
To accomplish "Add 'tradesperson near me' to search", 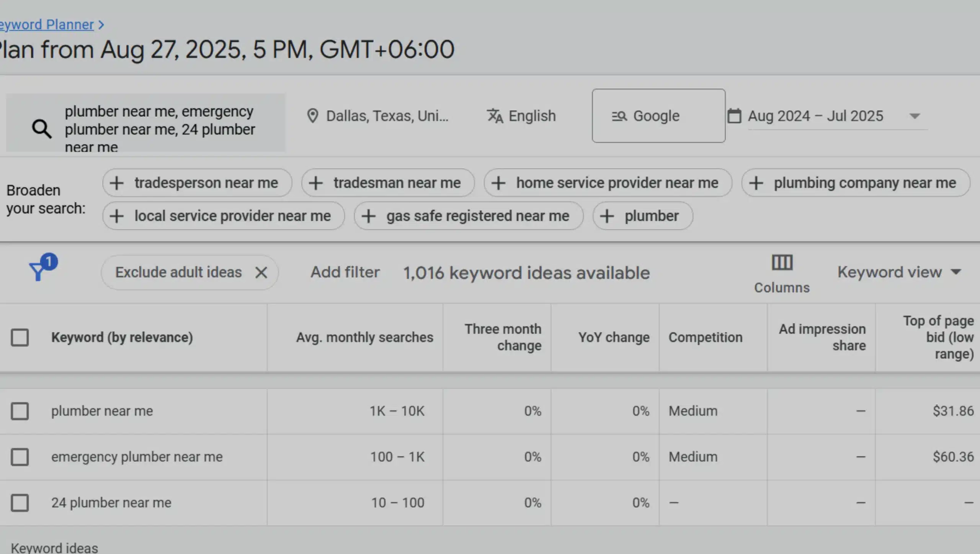I will point(197,183).
